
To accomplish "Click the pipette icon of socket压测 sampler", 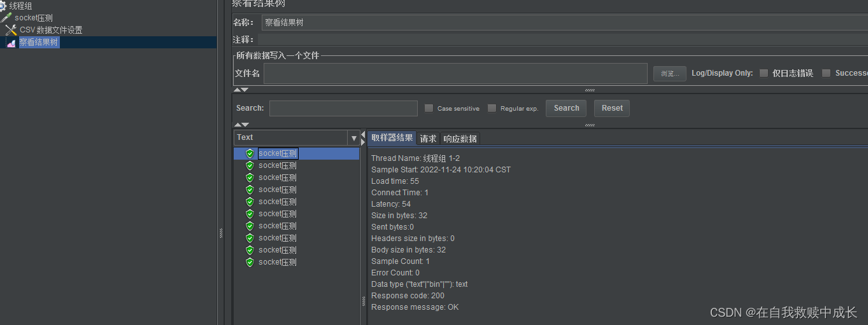I will tap(6, 18).
